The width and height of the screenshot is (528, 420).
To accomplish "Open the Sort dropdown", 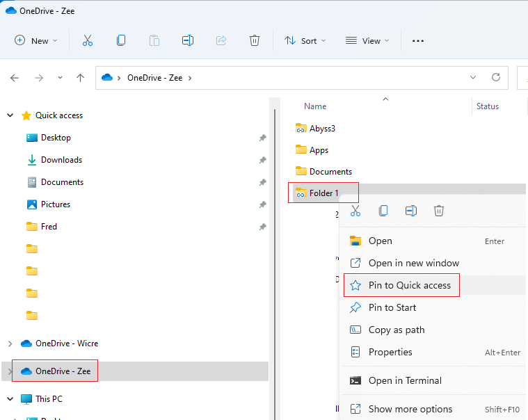I will click(305, 41).
